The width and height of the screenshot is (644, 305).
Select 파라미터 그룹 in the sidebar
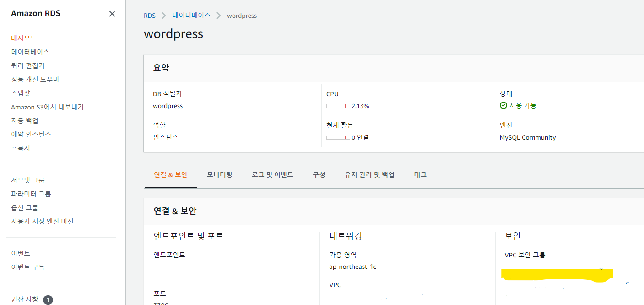31,194
